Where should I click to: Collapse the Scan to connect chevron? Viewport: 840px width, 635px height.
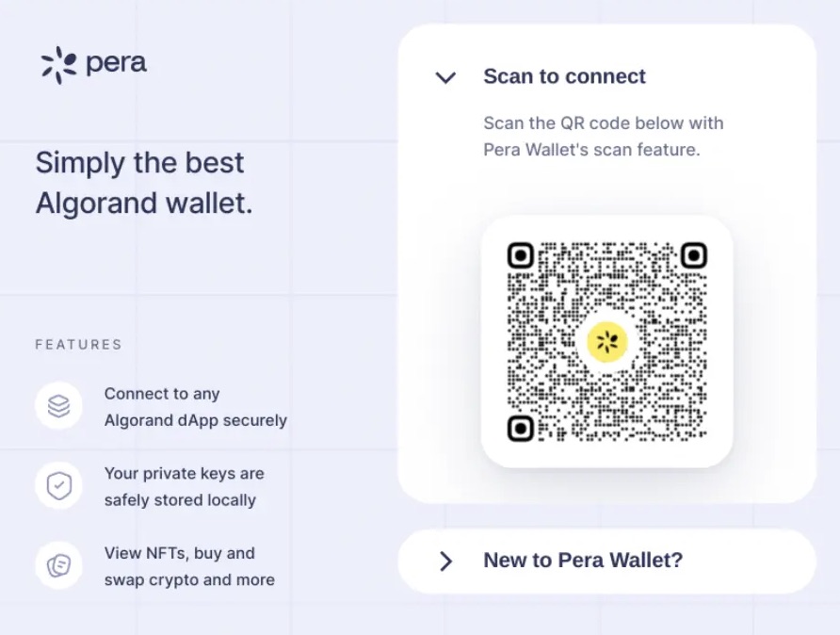click(445, 77)
